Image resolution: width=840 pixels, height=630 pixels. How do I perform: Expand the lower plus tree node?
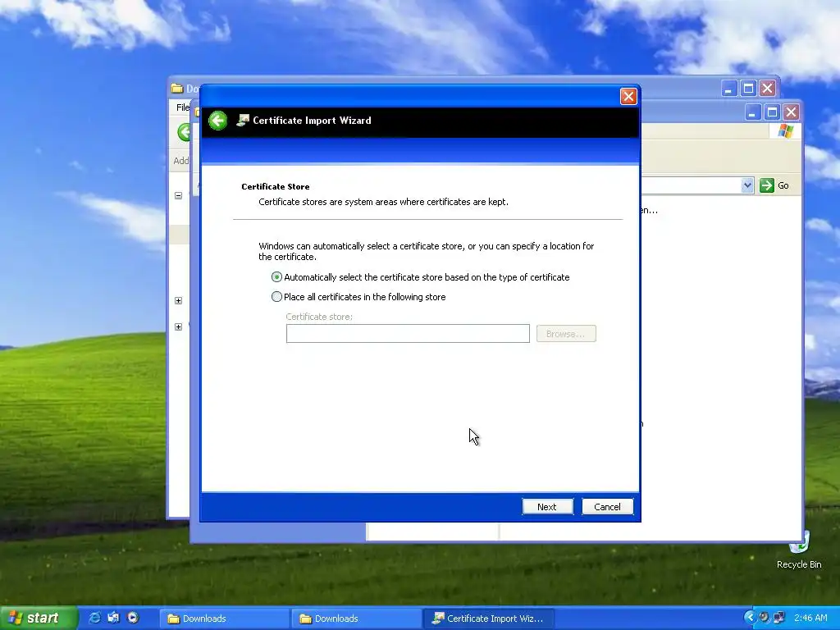coord(178,326)
